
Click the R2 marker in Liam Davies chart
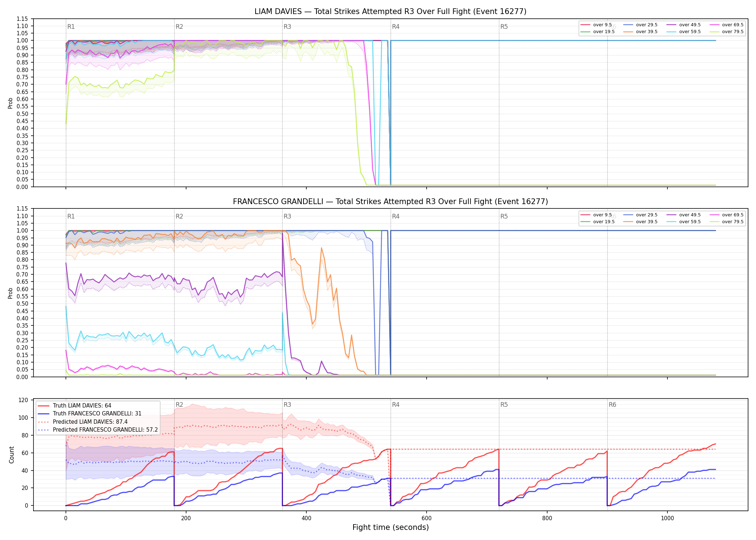click(x=179, y=27)
